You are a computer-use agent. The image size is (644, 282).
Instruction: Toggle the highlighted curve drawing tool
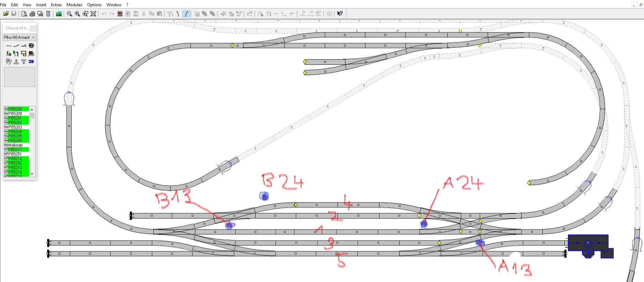click(x=186, y=14)
